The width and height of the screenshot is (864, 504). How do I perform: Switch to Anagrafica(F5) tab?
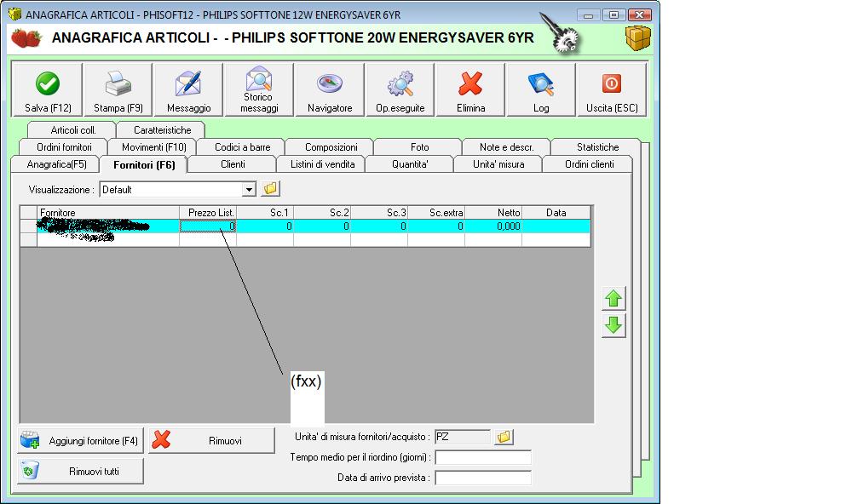pyautogui.click(x=56, y=164)
